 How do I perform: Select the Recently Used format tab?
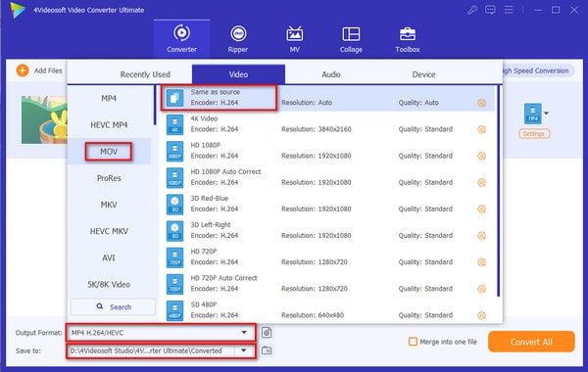145,74
